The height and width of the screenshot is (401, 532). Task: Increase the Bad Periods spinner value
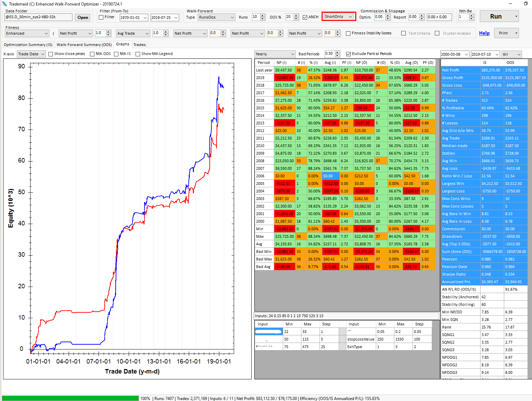(337, 52)
